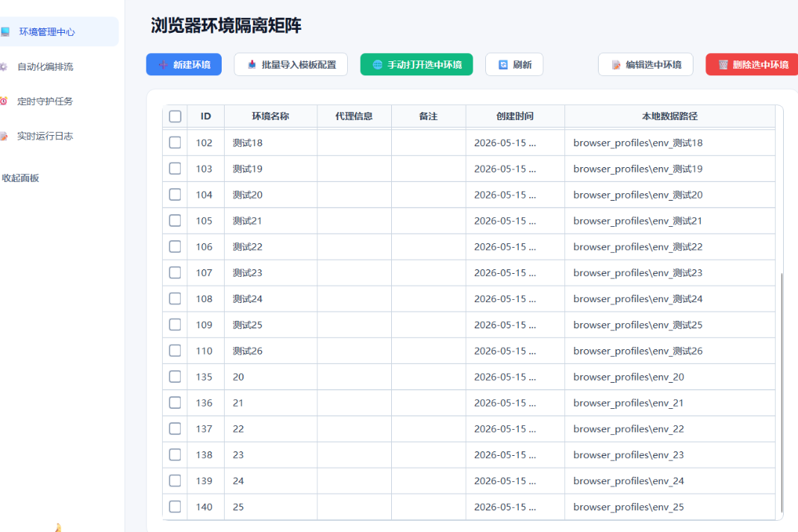Click path browser_profiles\env_25
798x532 pixels.
click(629, 507)
